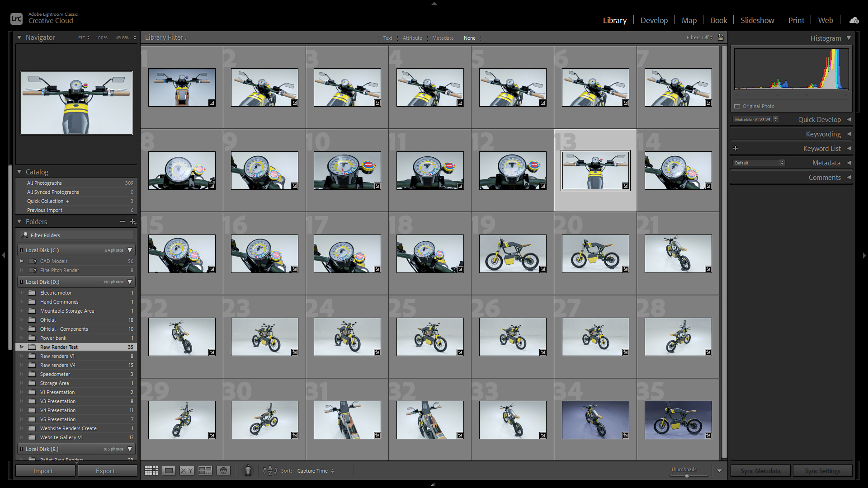Select the Painter spray can tool
The height and width of the screenshot is (488, 868).
point(248,471)
